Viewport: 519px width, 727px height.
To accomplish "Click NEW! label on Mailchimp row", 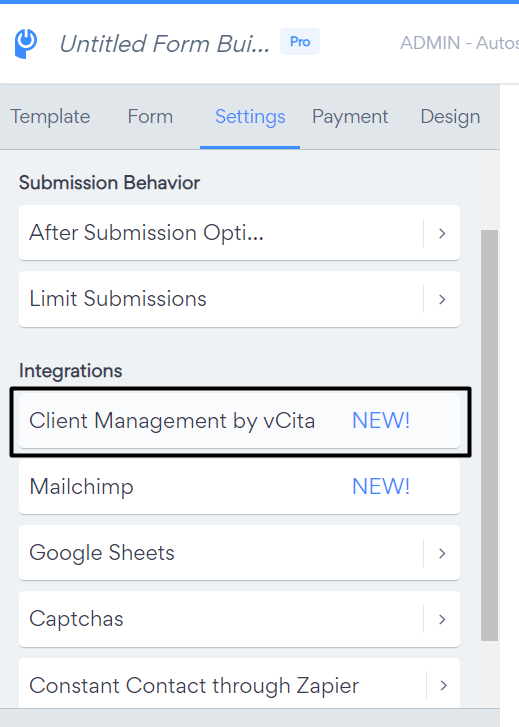I will pyautogui.click(x=381, y=486).
